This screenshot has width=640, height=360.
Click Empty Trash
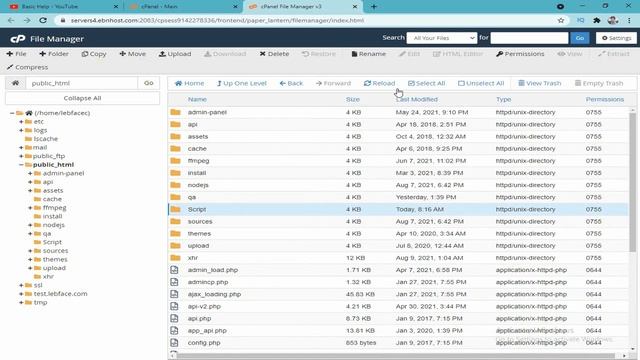[599, 83]
